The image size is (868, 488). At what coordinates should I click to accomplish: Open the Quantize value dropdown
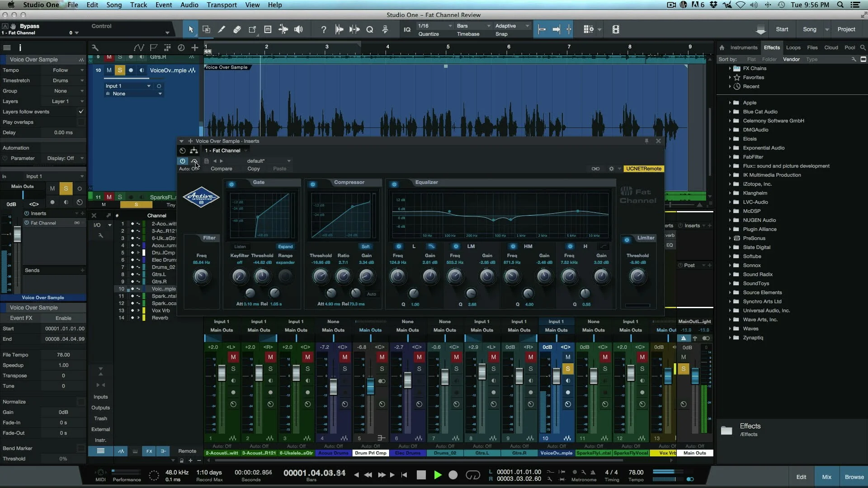pyautogui.click(x=435, y=26)
